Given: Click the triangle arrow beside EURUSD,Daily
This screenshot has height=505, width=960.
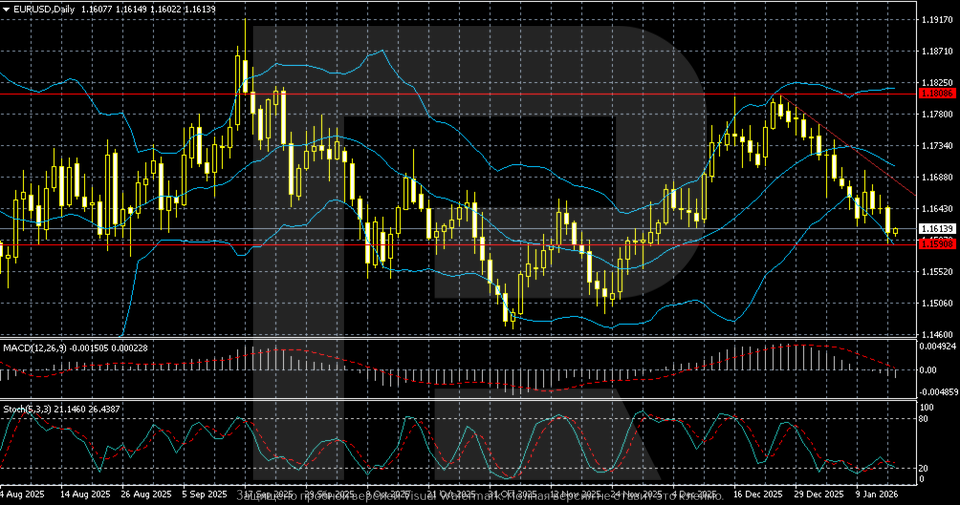Looking at the screenshot, I should point(5,8).
